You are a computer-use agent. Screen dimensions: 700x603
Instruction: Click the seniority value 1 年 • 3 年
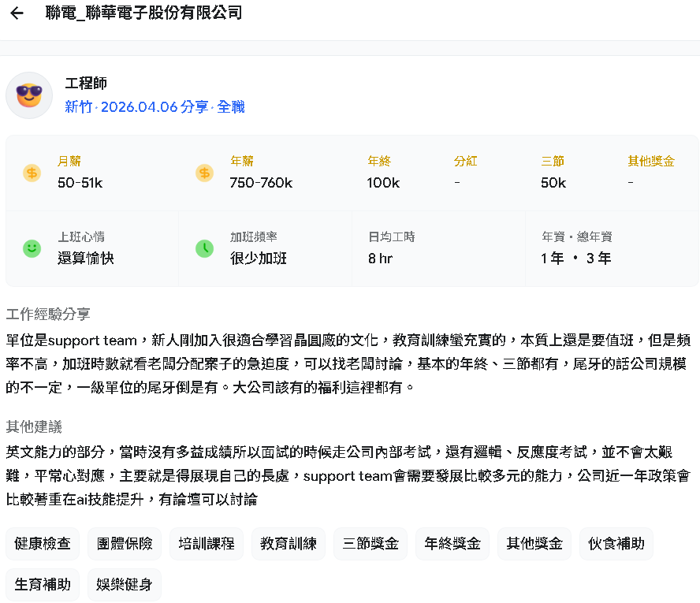coord(576,259)
